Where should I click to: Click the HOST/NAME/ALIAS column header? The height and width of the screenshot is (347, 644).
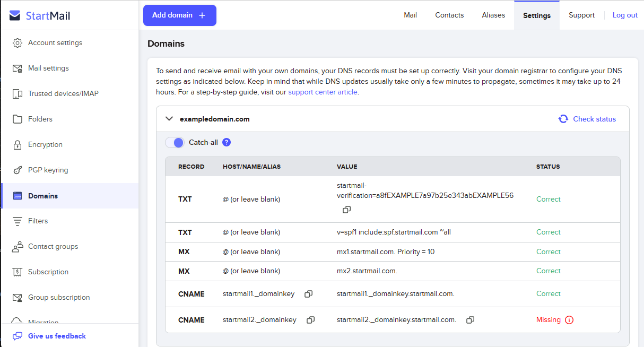point(251,167)
